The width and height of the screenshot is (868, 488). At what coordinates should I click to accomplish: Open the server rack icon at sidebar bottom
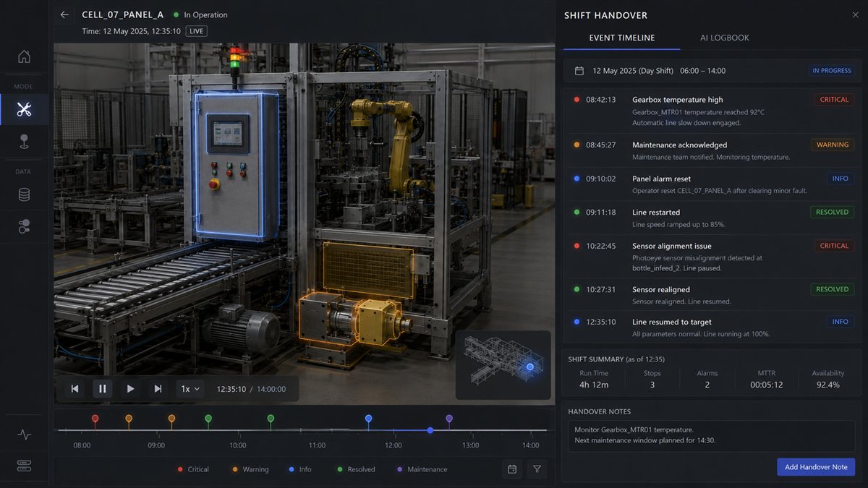pyautogui.click(x=24, y=466)
